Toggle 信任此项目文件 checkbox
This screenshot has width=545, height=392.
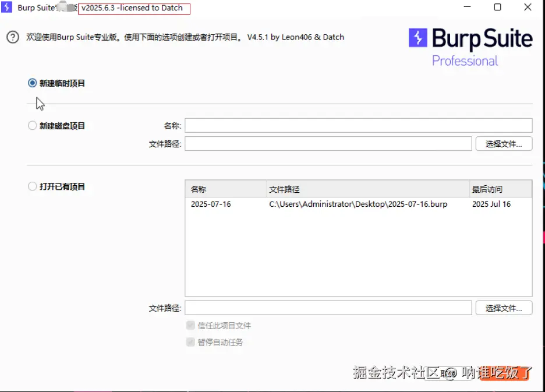click(190, 325)
